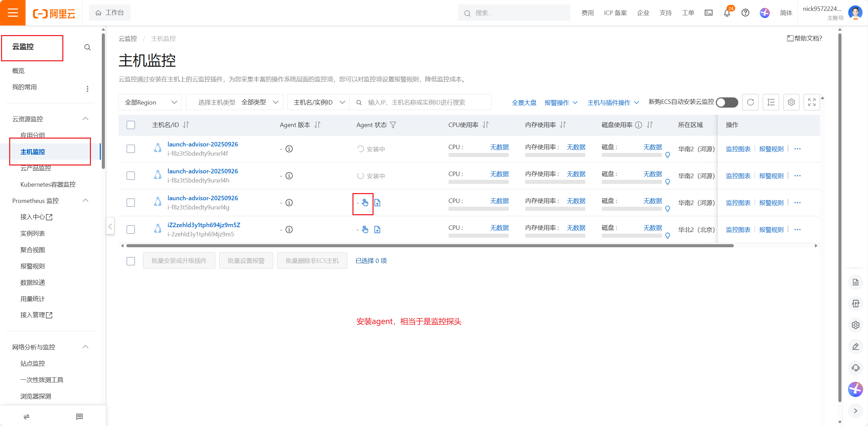The height and width of the screenshot is (426, 868).
Task: Open 站点监控 in sidebar menu
Action: pos(33,363)
